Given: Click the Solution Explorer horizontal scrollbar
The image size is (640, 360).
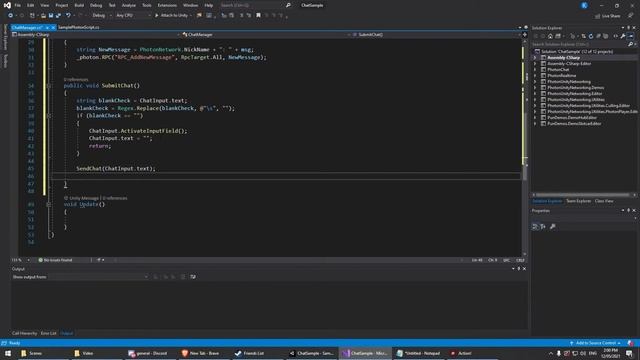Looking at the screenshot, I should pos(582,195).
